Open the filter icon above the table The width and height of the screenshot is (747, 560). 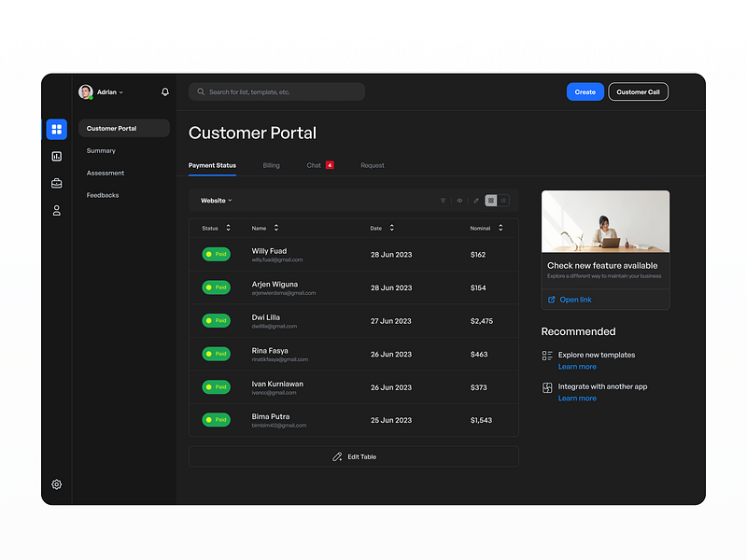pos(444,200)
